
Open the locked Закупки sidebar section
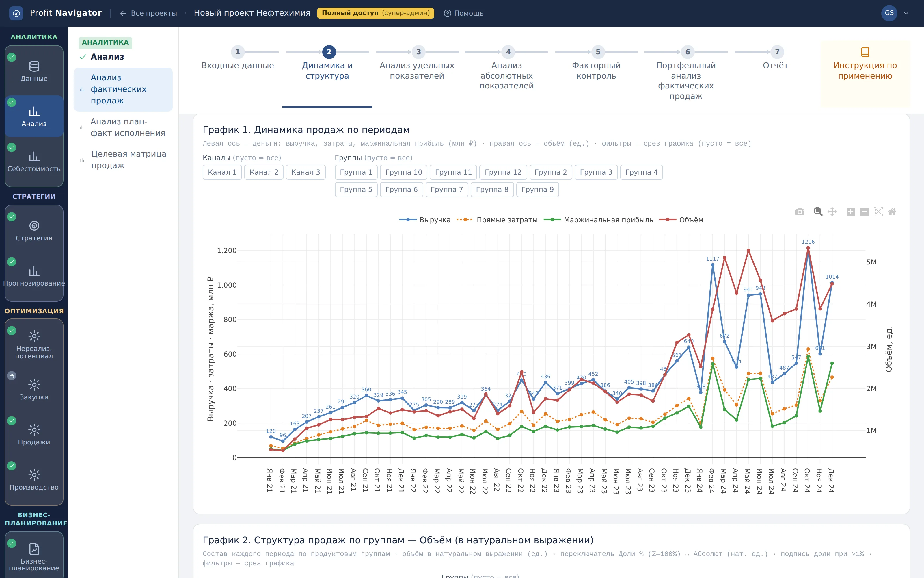tap(34, 390)
